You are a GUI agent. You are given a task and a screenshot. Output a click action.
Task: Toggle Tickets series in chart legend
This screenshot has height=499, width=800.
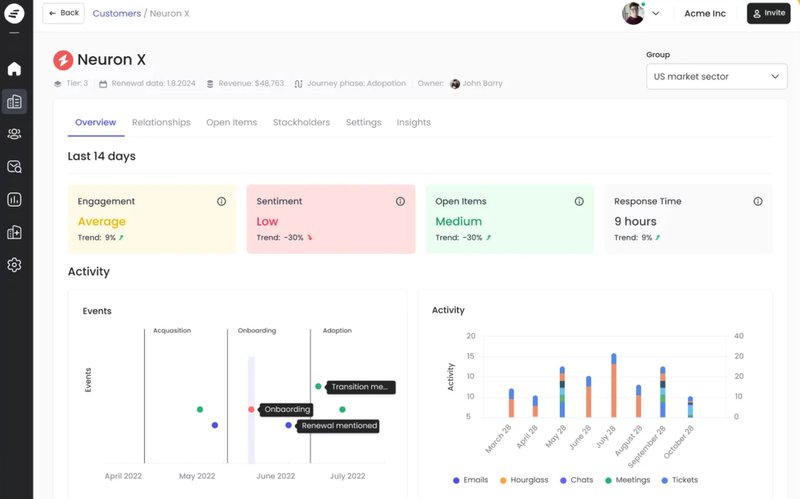coord(679,480)
